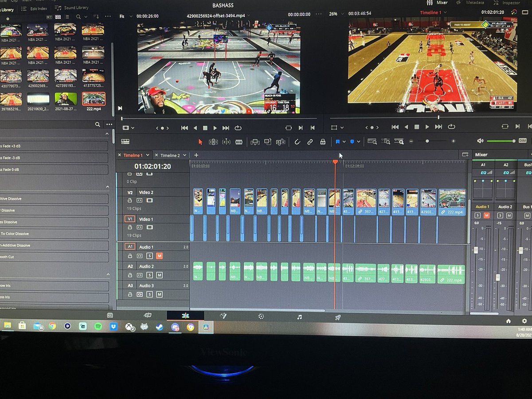Select the arrow Selection Mode tool

pos(200,142)
